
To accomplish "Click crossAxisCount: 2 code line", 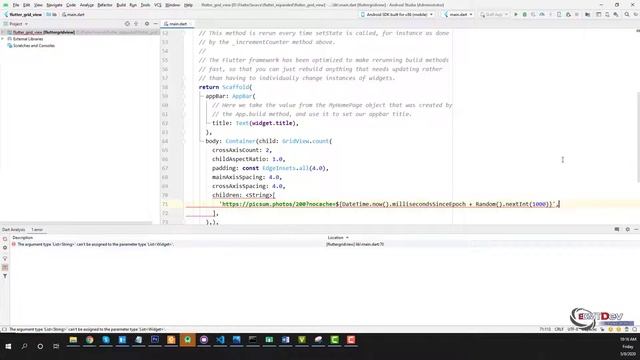I will point(242,150).
